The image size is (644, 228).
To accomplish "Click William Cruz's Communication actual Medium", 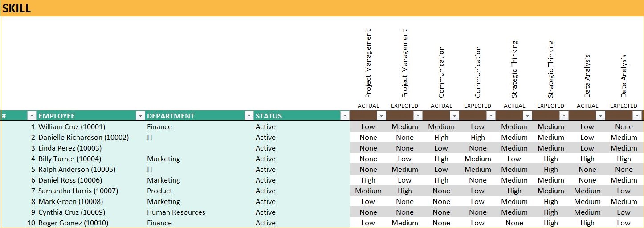I will click(x=441, y=126).
